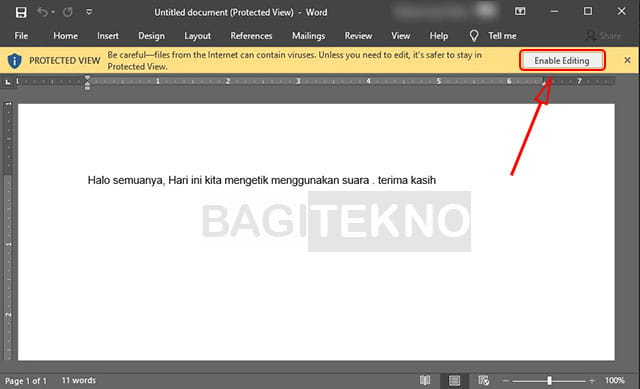The height and width of the screenshot is (389, 640).
Task: Open the Design tab
Action: coord(151,36)
